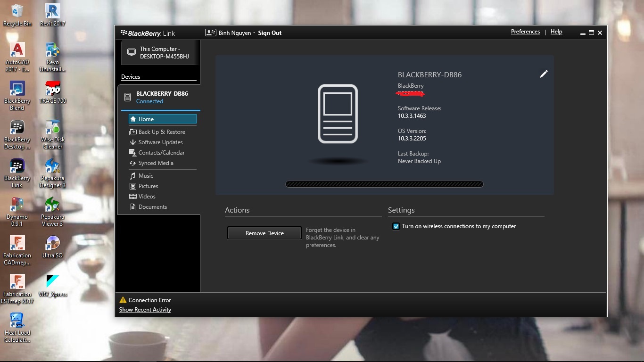Screen dimensions: 644x362
Task: Select the Revit 2017 desktop icon
Action: 53,15
